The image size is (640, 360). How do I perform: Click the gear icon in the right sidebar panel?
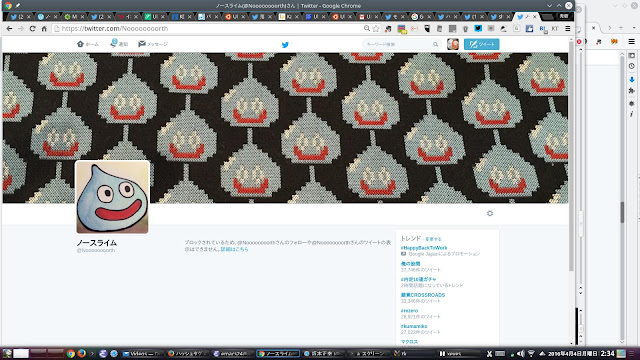tap(631, 103)
